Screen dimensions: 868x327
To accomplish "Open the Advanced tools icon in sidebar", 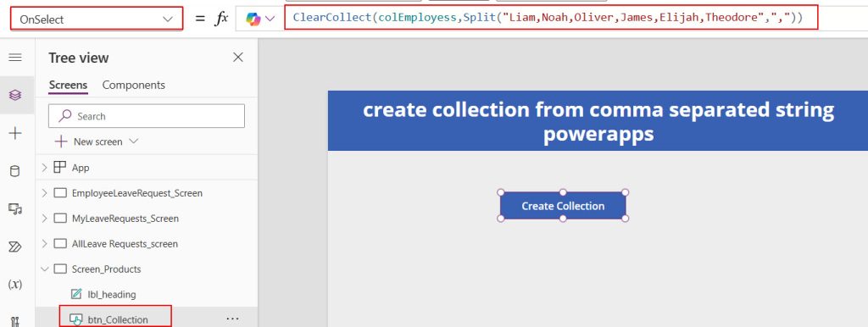I will click(x=15, y=321).
